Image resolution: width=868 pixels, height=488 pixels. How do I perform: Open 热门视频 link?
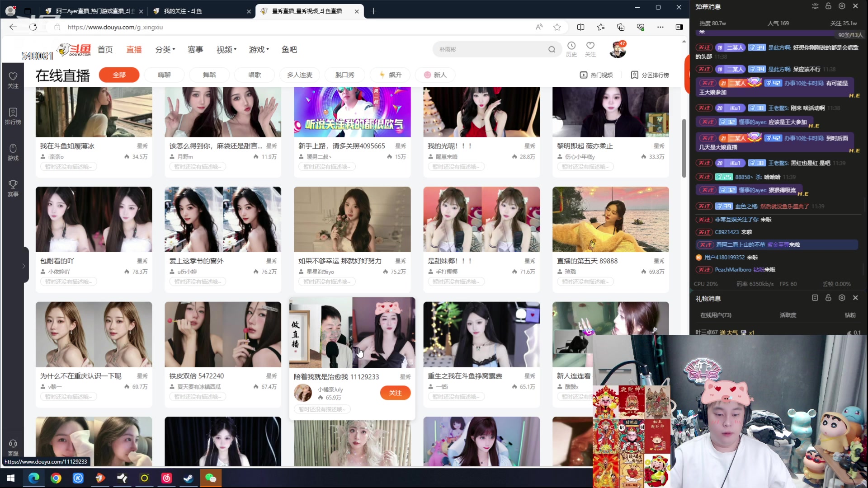[597, 75]
